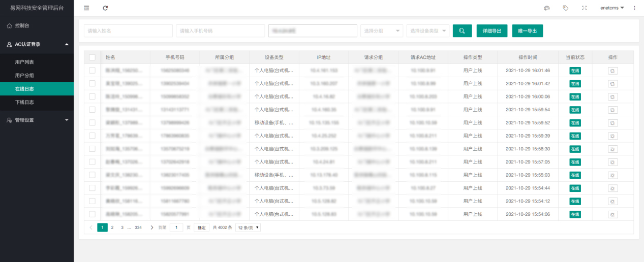Click the 请输入手机号码 input field
Image resolution: width=644 pixels, height=262 pixels.
pyautogui.click(x=220, y=31)
